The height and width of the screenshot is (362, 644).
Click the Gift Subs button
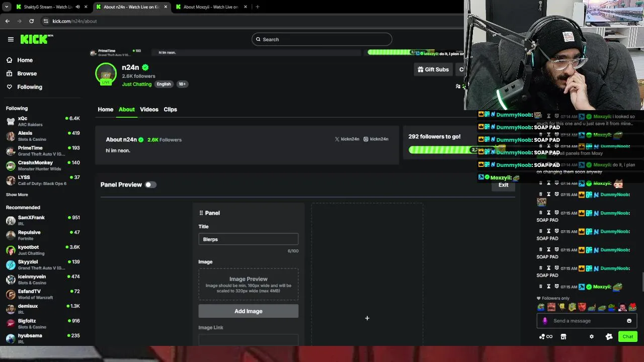coord(433,69)
